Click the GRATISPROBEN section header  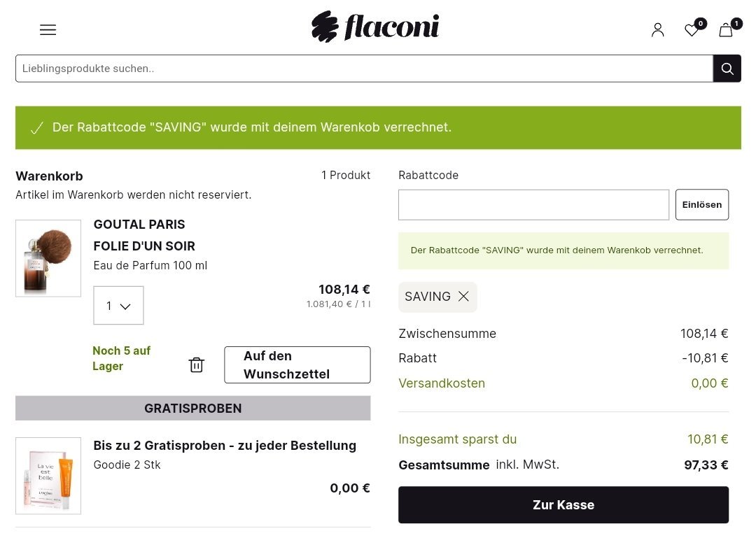(193, 409)
